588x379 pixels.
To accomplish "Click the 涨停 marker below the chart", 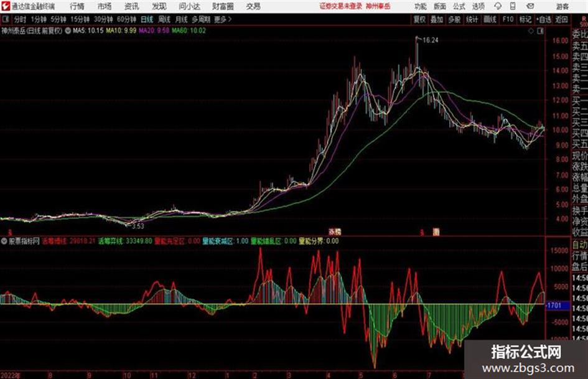I will [335, 232].
